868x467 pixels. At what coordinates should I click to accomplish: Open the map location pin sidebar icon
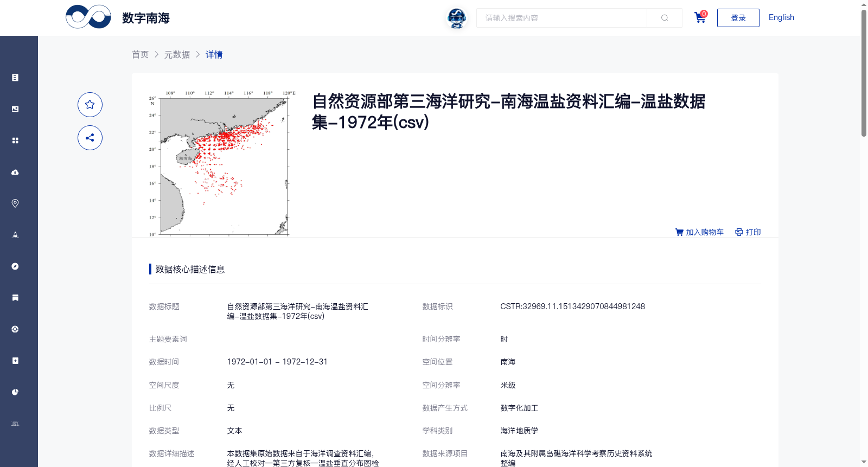(15, 203)
